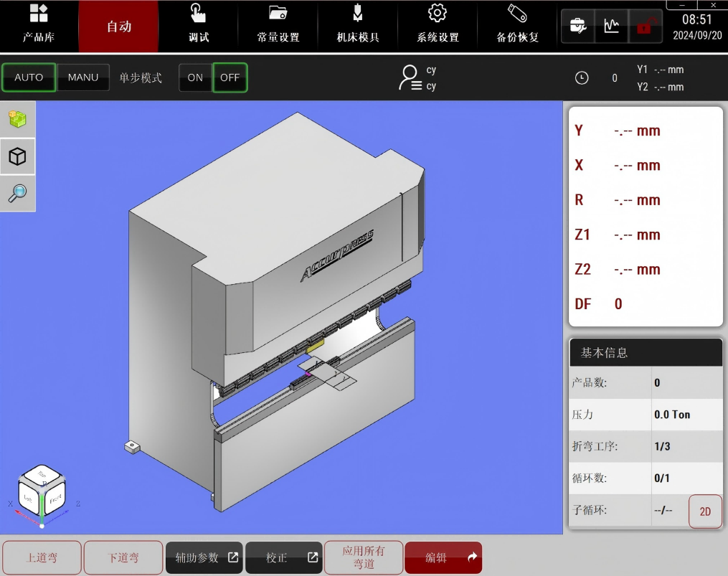Open 编辑 edit button

pos(443,557)
